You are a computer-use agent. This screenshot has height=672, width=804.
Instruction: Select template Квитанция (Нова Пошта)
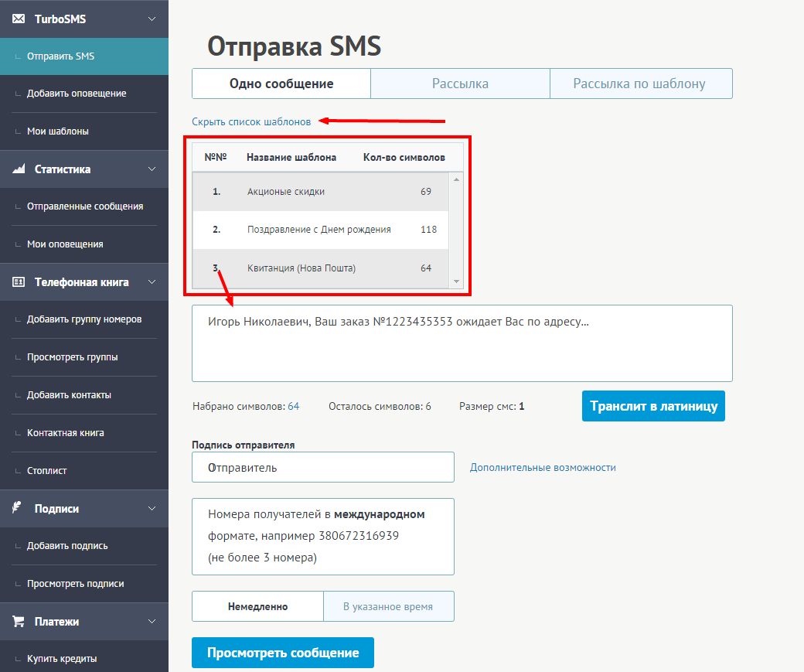321,268
